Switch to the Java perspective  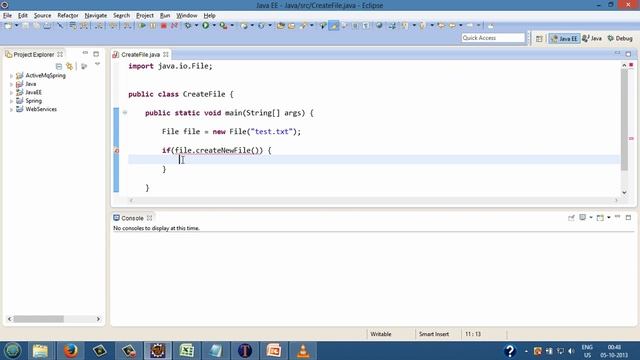coord(592,38)
